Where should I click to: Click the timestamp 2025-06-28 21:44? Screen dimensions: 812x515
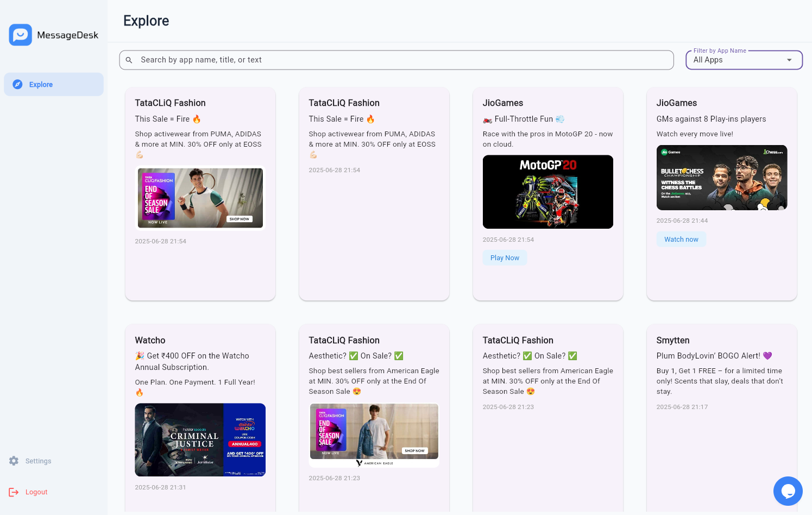coord(682,221)
